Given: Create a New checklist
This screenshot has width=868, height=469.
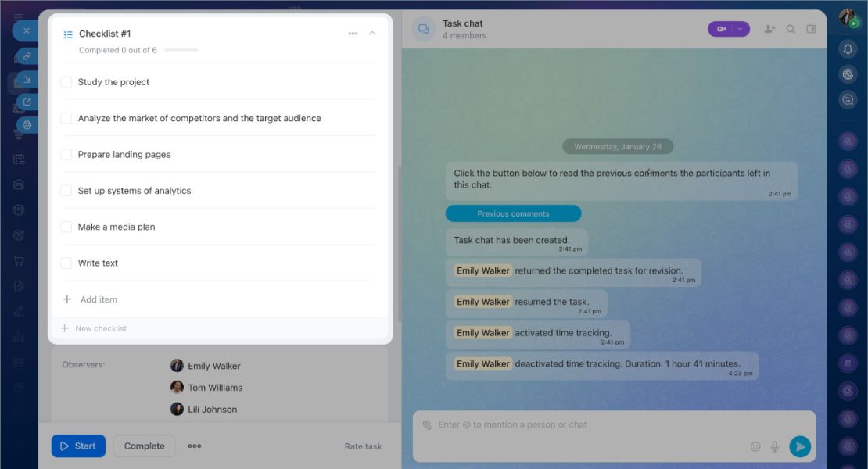Looking at the screenshot, I should (94, 328).
